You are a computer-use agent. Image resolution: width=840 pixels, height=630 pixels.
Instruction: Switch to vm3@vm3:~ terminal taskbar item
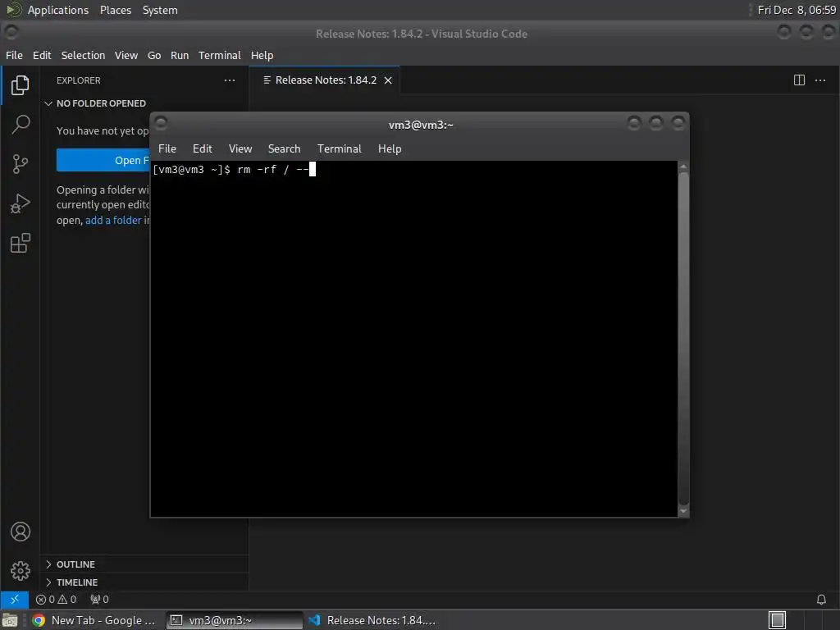[235, 620]
